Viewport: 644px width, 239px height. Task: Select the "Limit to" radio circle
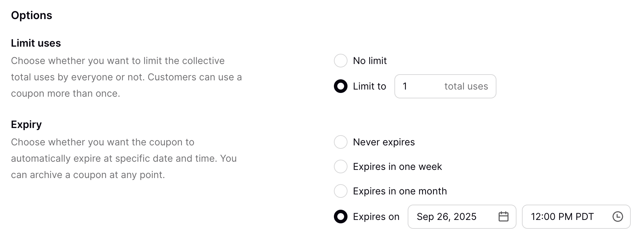[x=341, y=86]
